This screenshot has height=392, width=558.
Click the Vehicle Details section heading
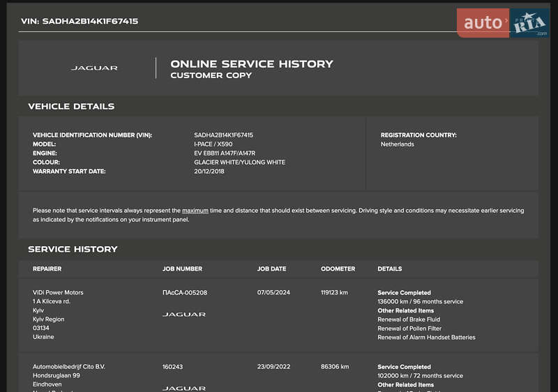tap(71, 107)
